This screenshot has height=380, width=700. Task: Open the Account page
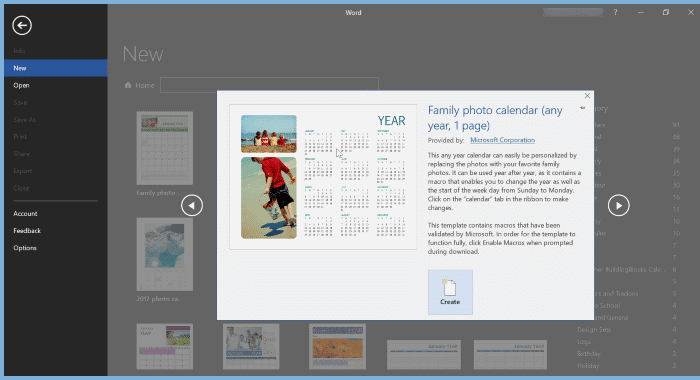56,213
